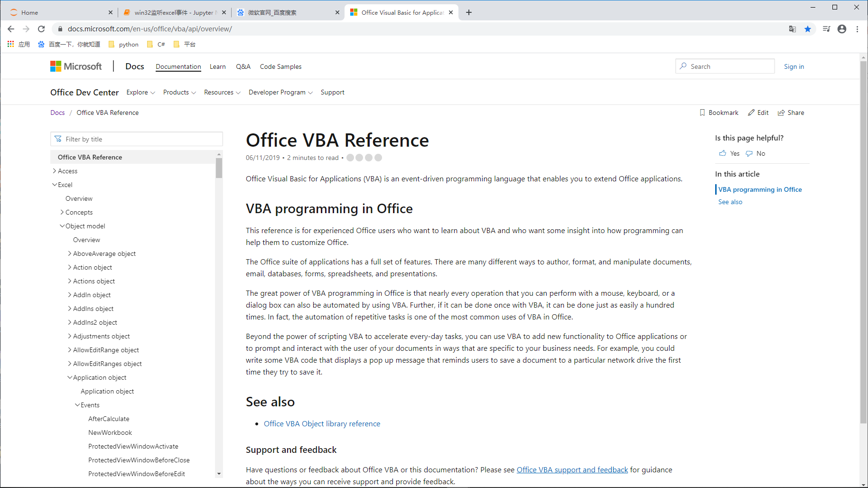Open the translate page icon
Screen dimensions: 868x488
pos(792,29)
